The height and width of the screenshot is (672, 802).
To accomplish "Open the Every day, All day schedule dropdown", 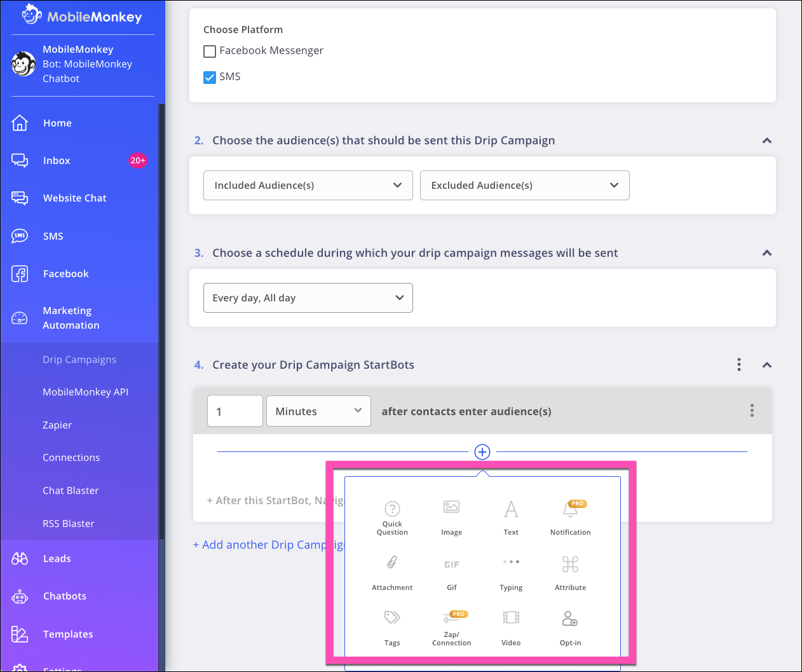I will tap(308, 298).
